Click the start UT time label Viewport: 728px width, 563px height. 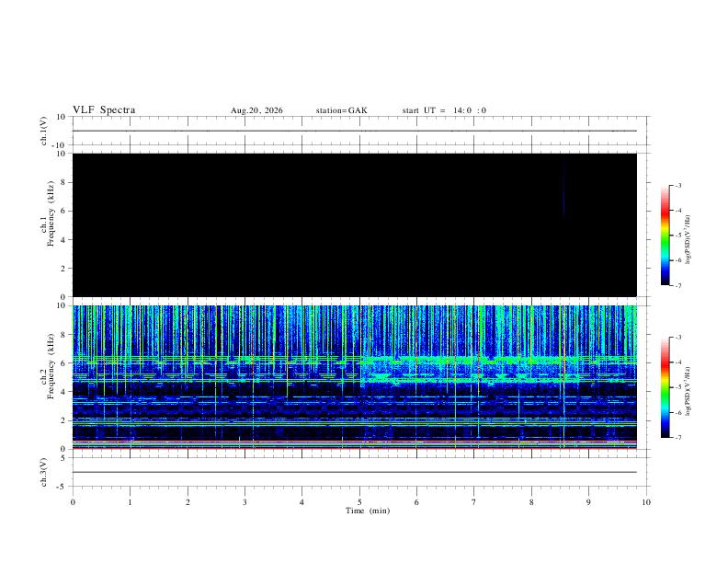click(444, 110)
